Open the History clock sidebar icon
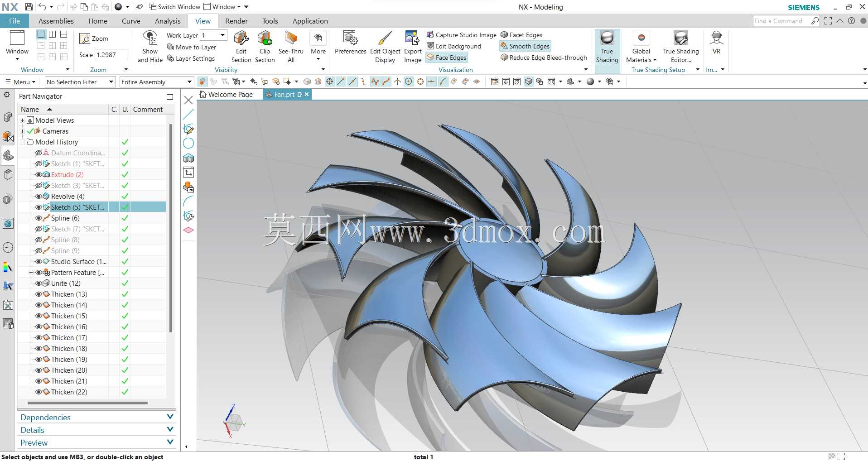This screenshot has width=868, height=461. pos(8,247)
